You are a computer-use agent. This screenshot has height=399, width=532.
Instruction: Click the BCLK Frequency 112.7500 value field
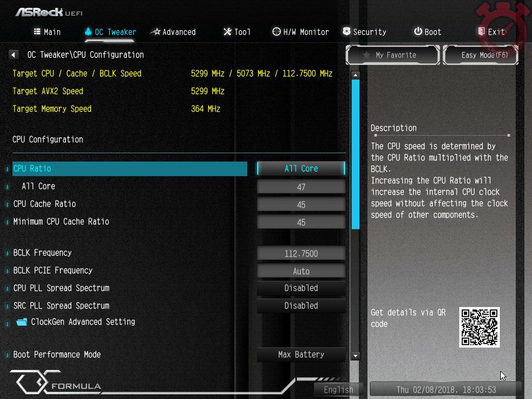click(301, 254)
